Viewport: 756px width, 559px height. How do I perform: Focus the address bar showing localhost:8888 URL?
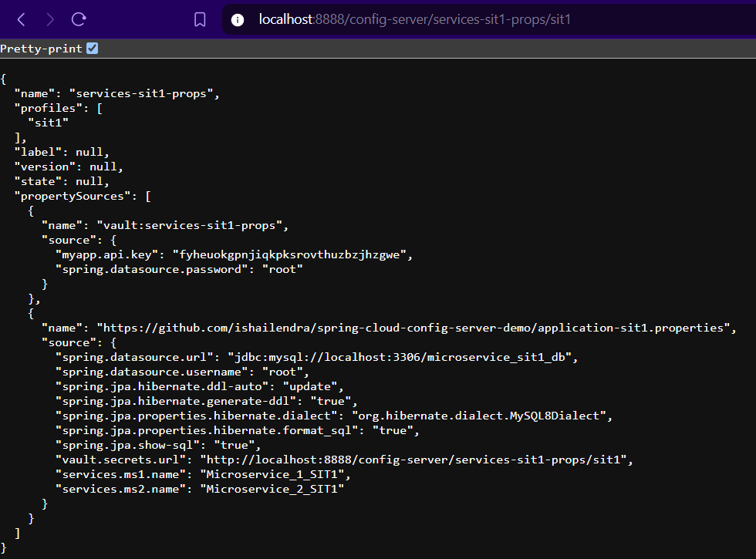(488, 20)
